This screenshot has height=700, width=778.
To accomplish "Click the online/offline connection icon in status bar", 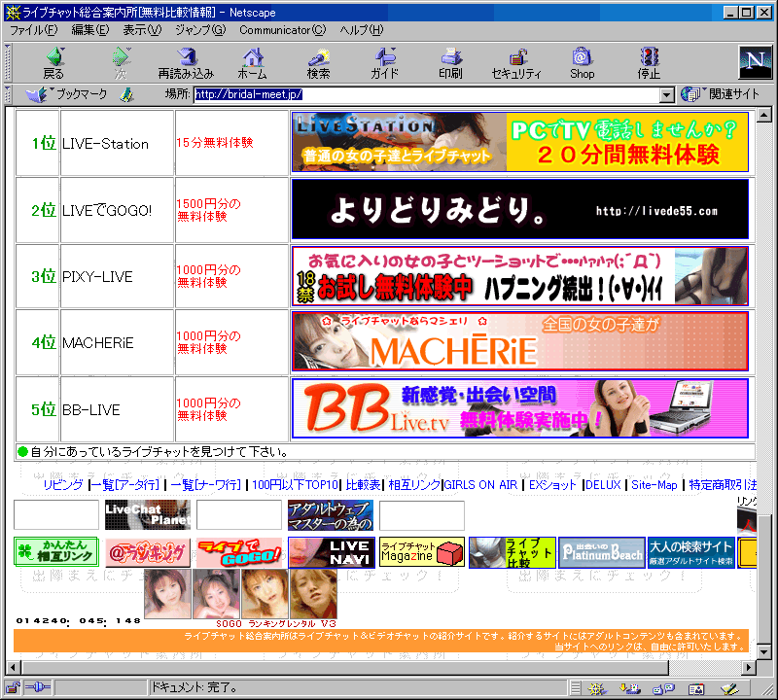I will point(38,687).
